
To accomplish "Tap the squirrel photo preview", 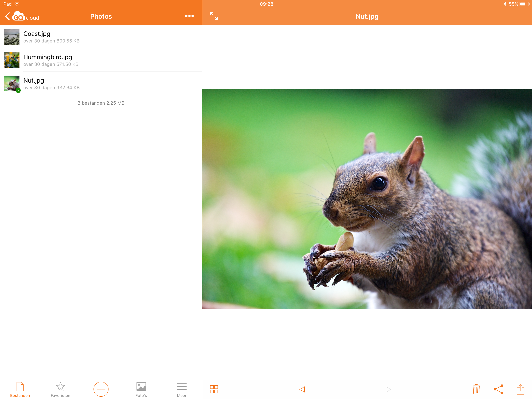I will pos(367,199).
